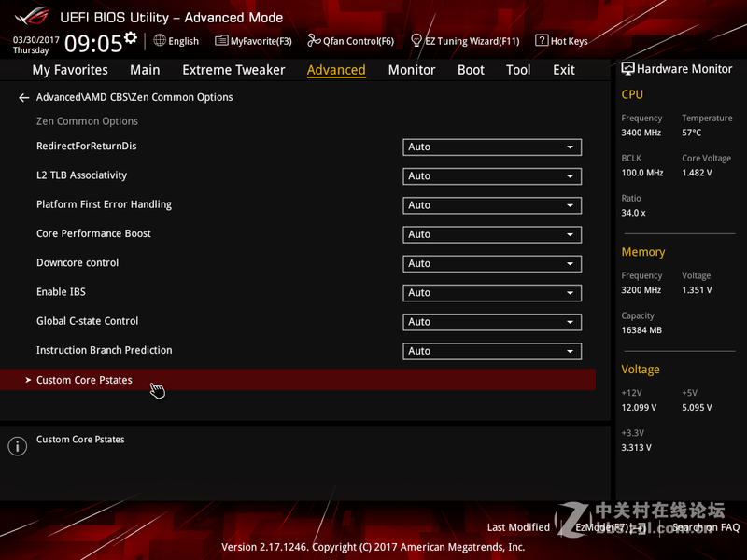Click Search on FAQ link
Viewport: 747px width, 560px height.
coord(706,527)
